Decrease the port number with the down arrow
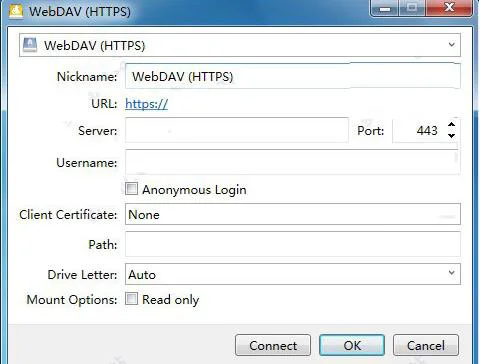481x364 pixels. click(451, 136)
